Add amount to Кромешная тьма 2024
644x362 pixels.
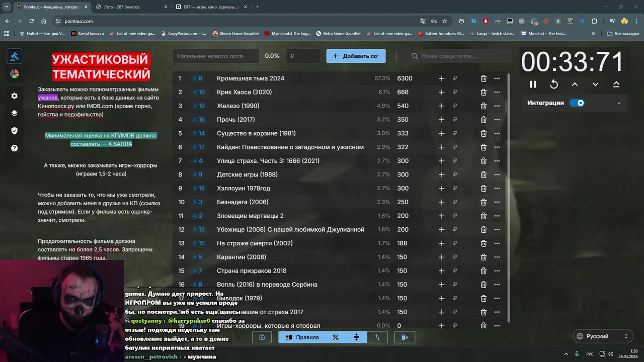(x=442, y=78)
